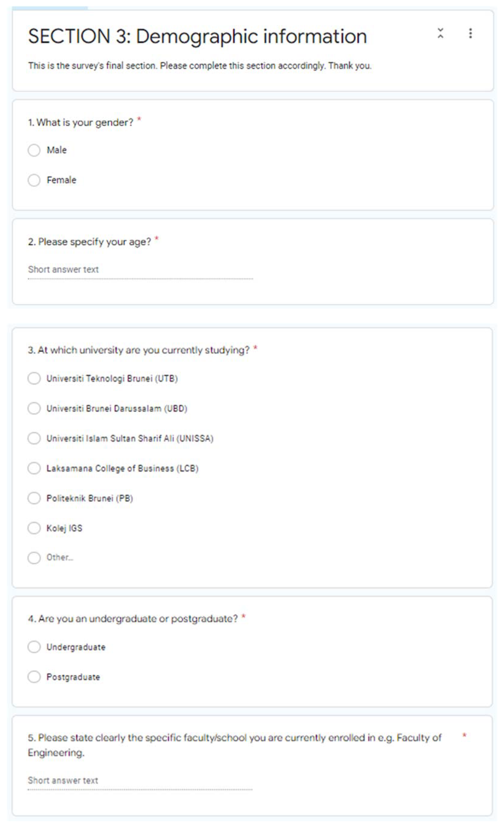Collapse the Section 3 header

pyautogui.click(x=440, y=33)
